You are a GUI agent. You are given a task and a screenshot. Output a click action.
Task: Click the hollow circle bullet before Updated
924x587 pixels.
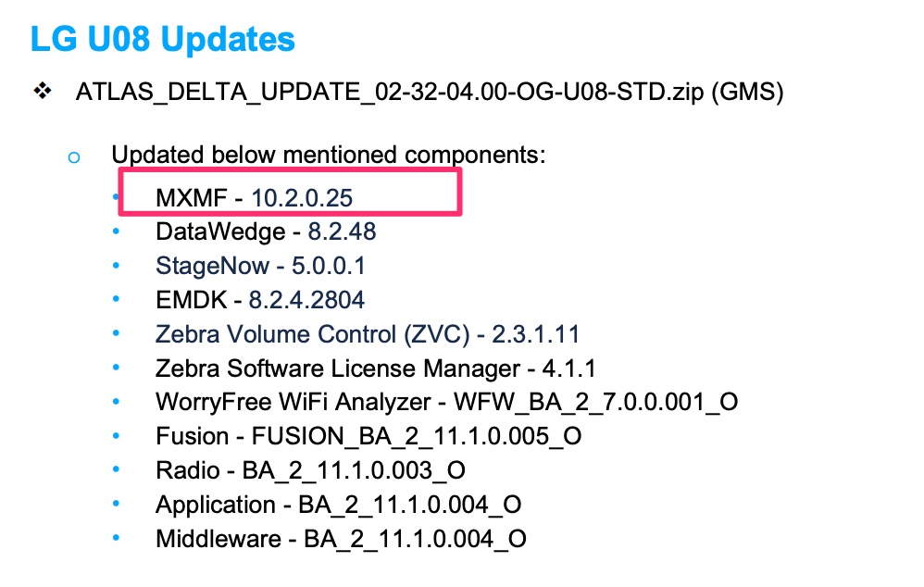(x=74, y=156)
